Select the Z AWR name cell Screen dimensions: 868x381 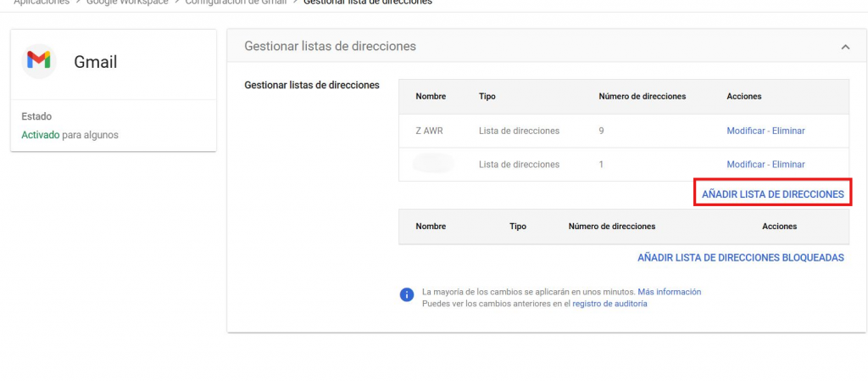[429, 131]
